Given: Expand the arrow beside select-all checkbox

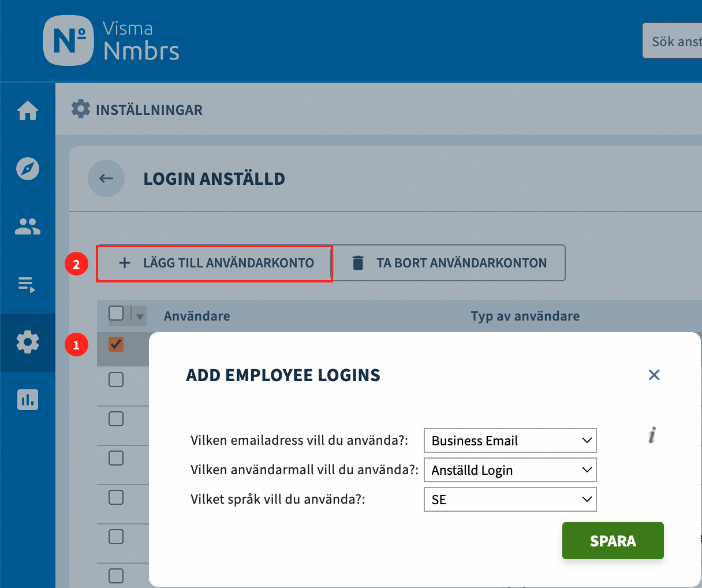Looking at the screenshot, I should coord(139,316).
